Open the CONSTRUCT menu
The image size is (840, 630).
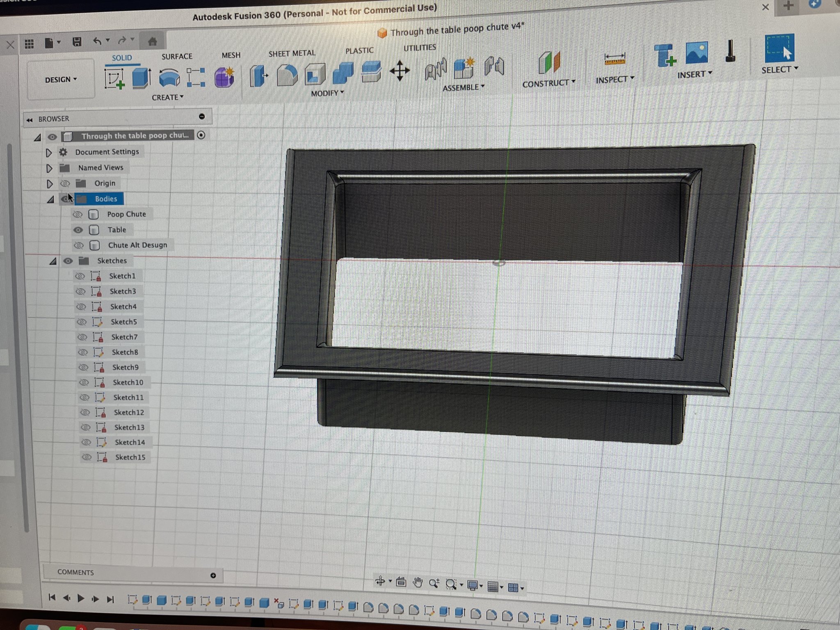[548, 83]
